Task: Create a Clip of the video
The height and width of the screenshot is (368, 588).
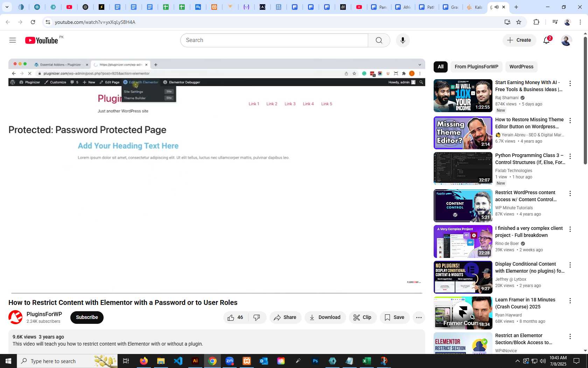Action: (363, 318)
